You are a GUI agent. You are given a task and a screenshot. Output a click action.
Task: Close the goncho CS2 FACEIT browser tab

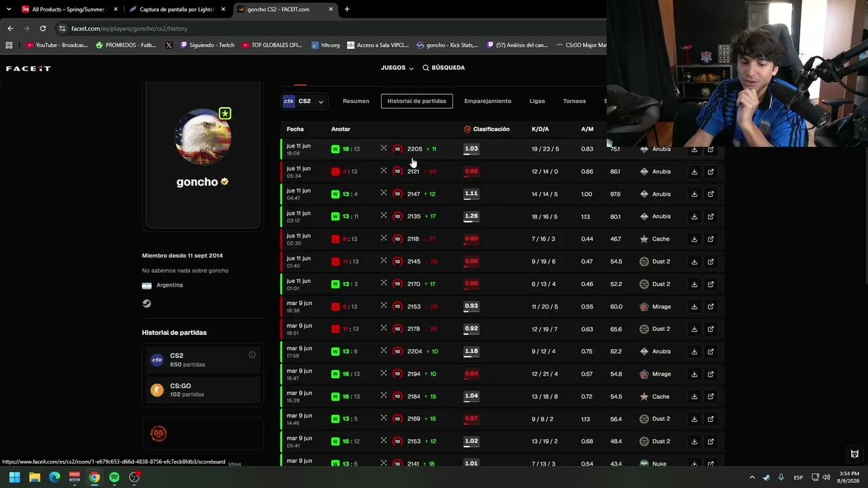(x=331, y=9)
